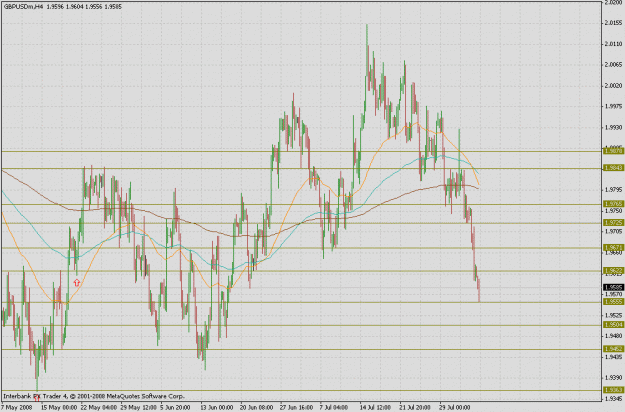The height and width of the screenshot is (412, 625).
Task: Click the 22 May 04:00 time label
Action: pos(99,408)
